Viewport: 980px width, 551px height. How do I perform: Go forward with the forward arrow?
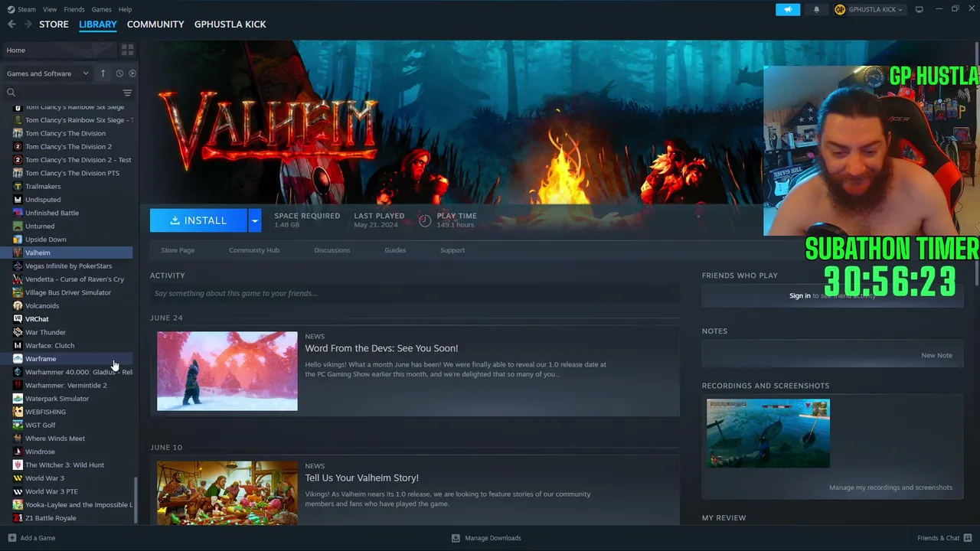point(28,24)
